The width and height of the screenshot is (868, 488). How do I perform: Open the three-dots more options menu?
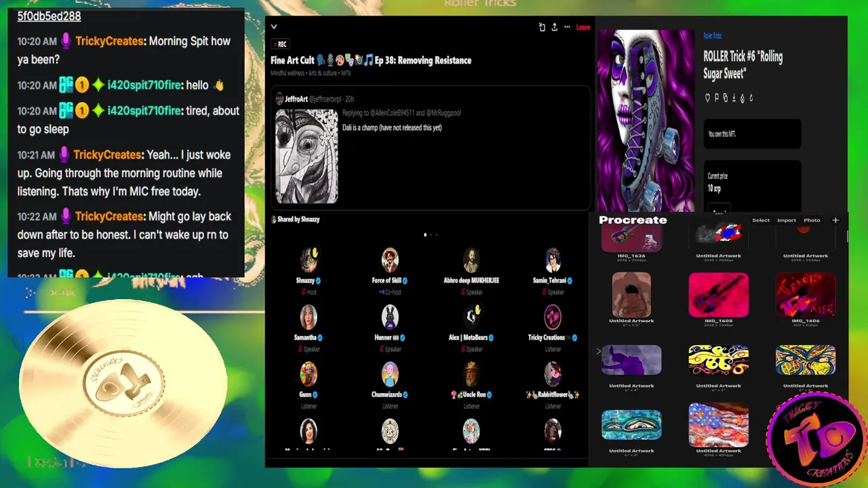click(567, 27)
